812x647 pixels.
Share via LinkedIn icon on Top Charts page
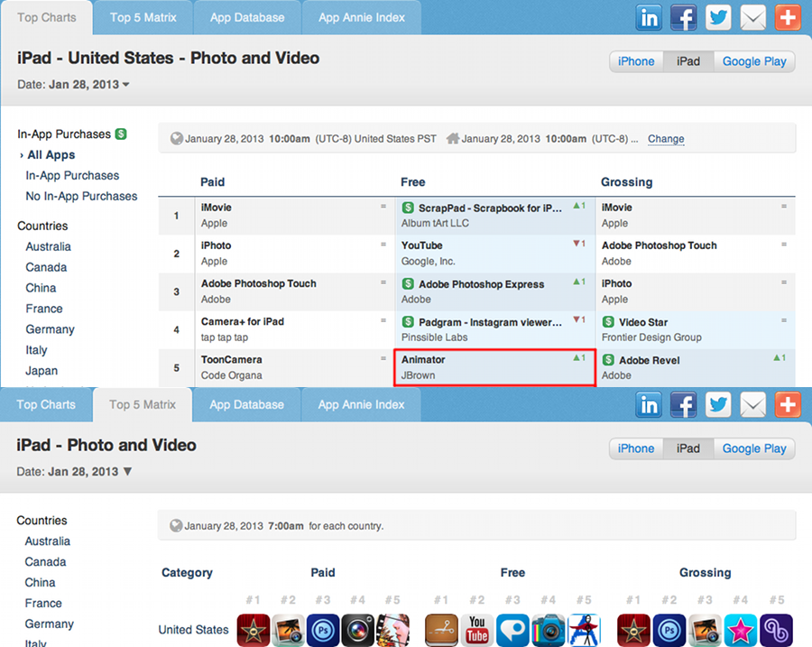click(x=649, y=18)
